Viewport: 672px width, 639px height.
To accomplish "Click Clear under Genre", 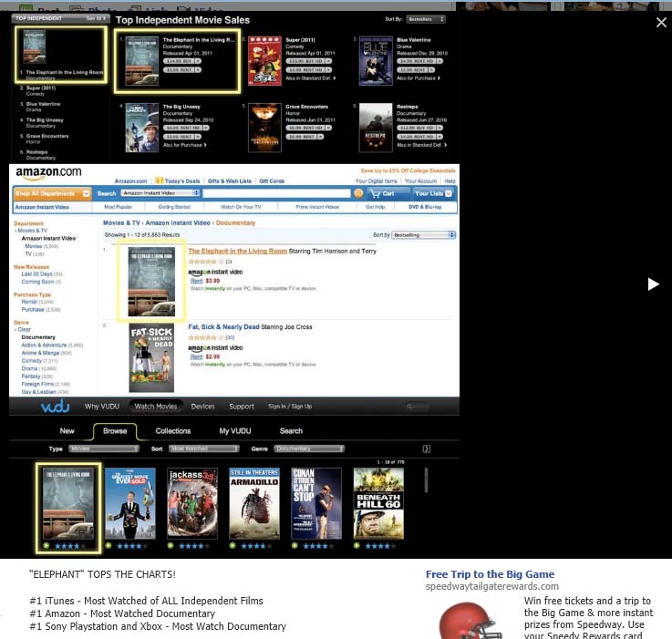I will pos(24,330).
